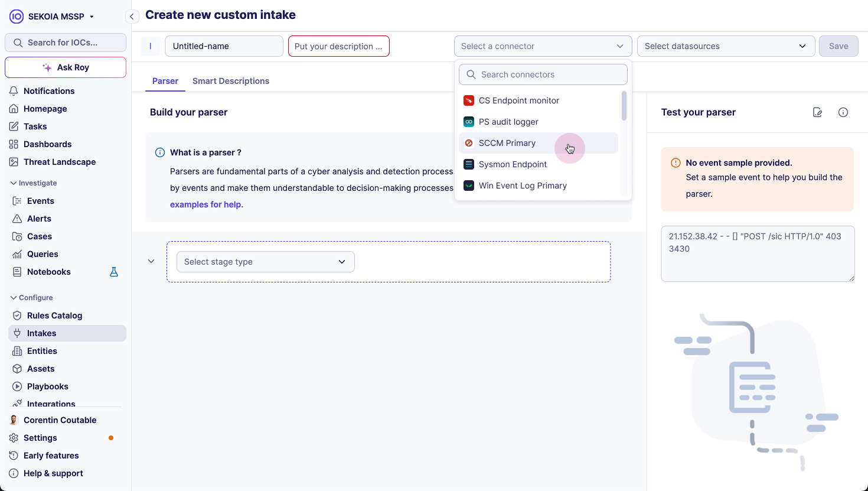
Task: Select the PS audit logger connector
Action: (x=508, y=122)
